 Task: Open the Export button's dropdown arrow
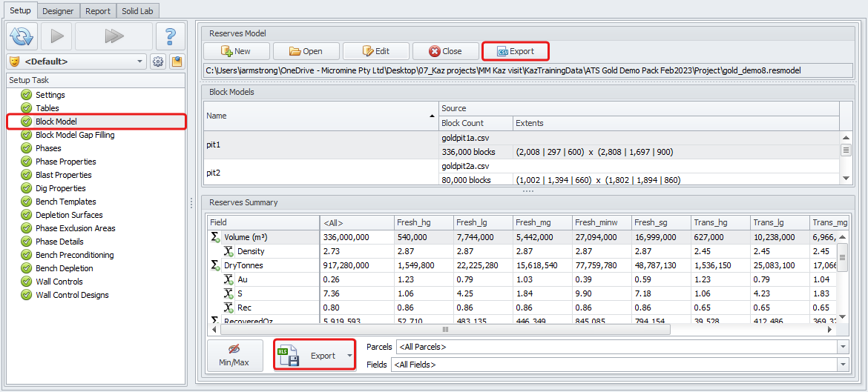point(349,356)
